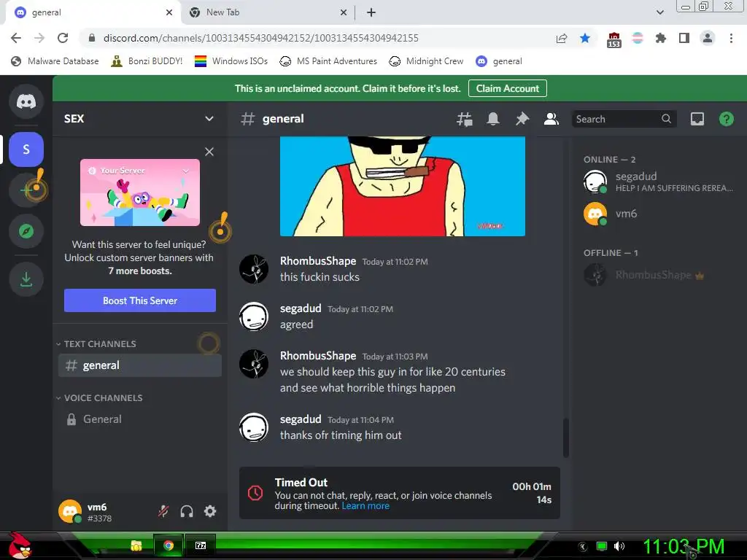This screenshot has height=560, width=747.
Task: Open Midnight Crew bookmark
Action: coord(426,61)
